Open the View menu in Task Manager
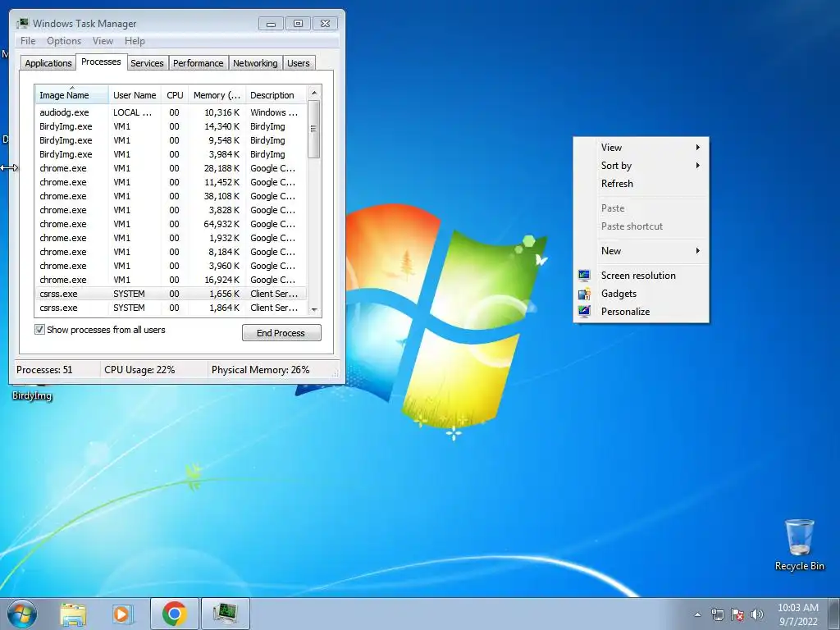 point(103,41)
